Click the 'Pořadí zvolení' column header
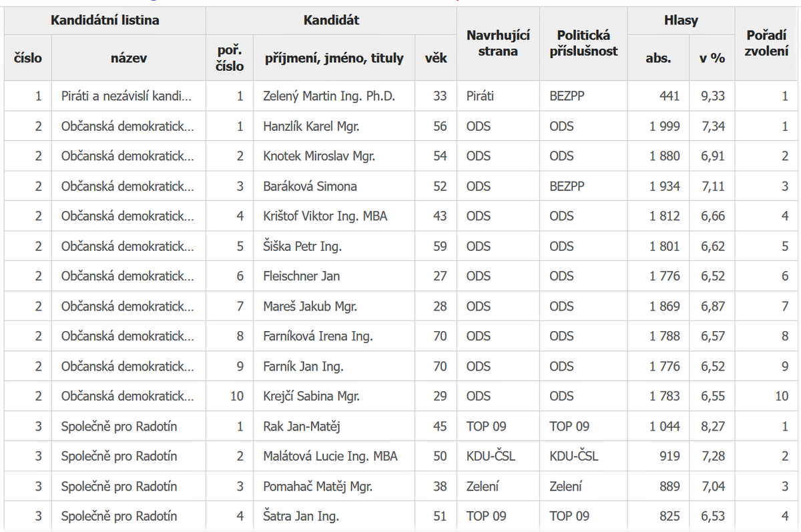Viewport: 801px width, 532px height. pos(766,43)
